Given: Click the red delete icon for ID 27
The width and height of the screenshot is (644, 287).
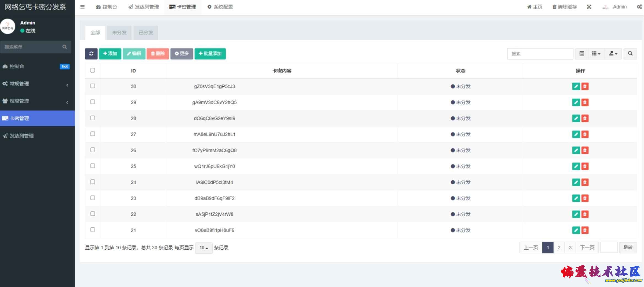Looking at the screenshot, I should [x=585, y=134].
